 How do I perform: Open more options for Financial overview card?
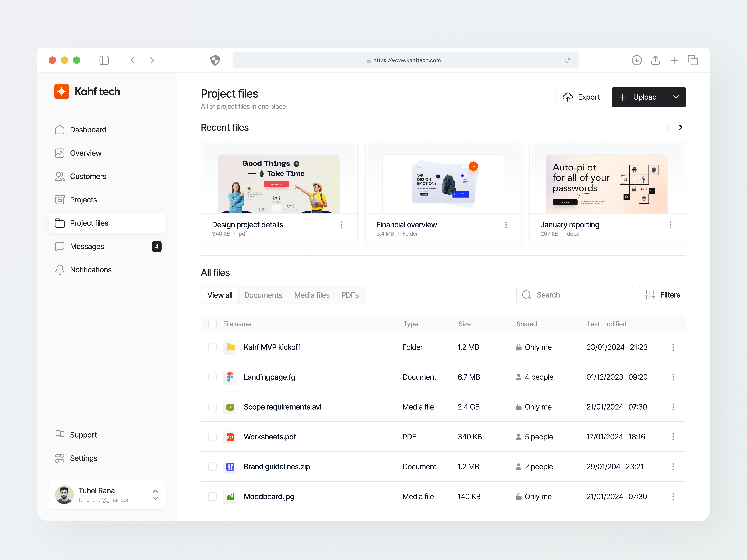[506, 225]
